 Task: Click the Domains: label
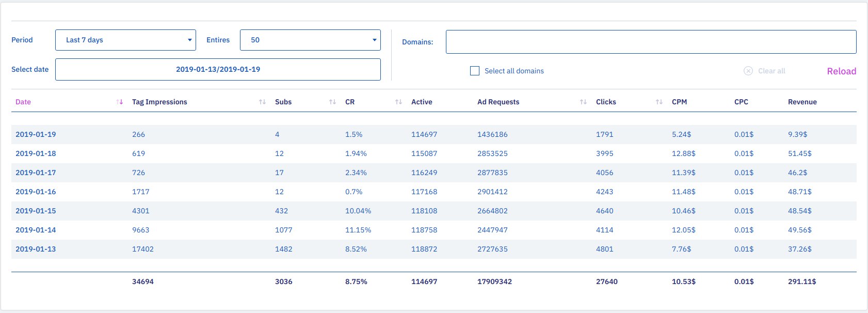pos(417,42)
